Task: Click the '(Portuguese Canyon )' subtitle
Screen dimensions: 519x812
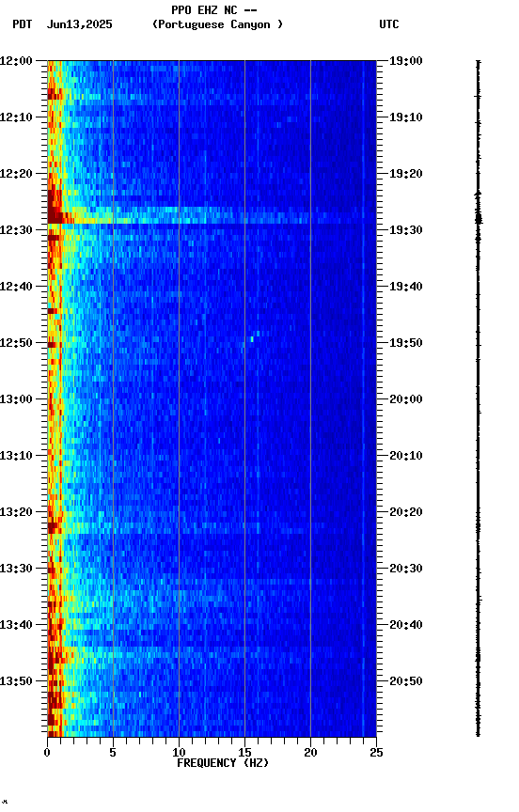Action: pos(217,24)
